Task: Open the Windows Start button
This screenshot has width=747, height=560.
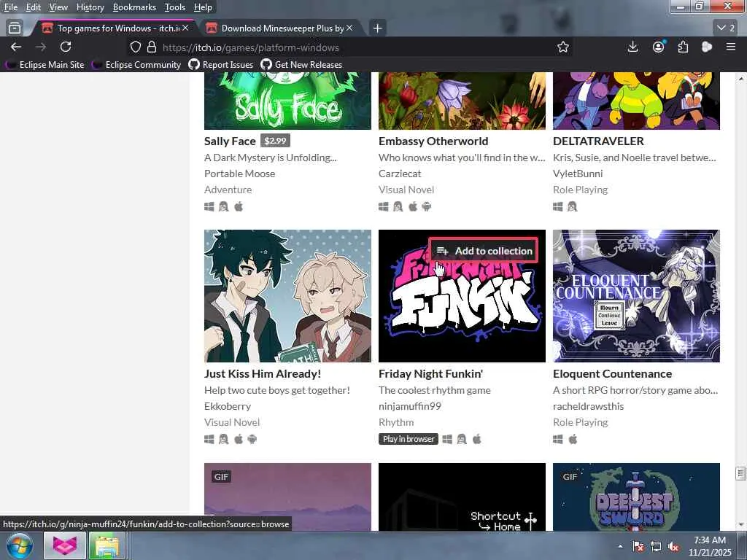Action: coord(19,545)
